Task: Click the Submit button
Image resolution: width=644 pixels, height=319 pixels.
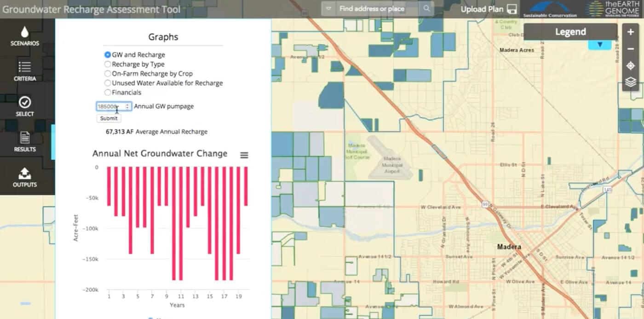Action: coord(109,118)
